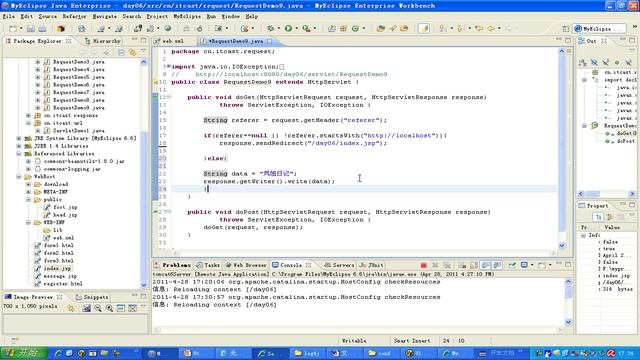Image resolution: width=640 pixels, height=360 pixels.
Task: Click the Save icon in toolbar
Action: 31,29
